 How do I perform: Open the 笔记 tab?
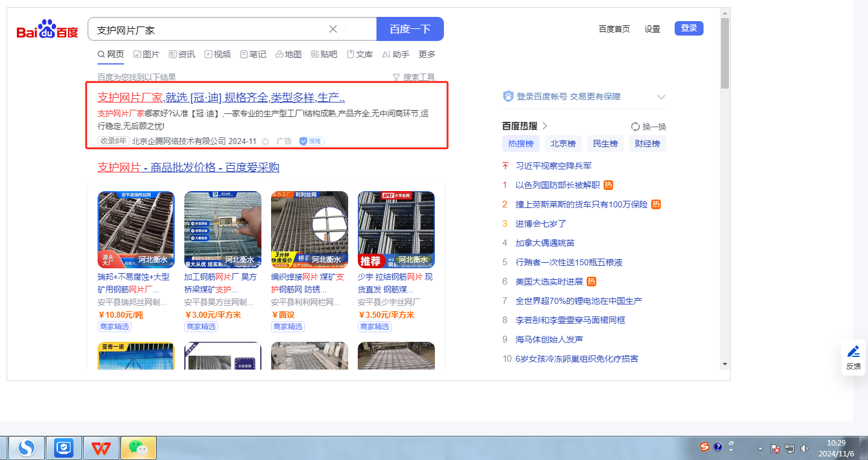[x=253, y=54]
